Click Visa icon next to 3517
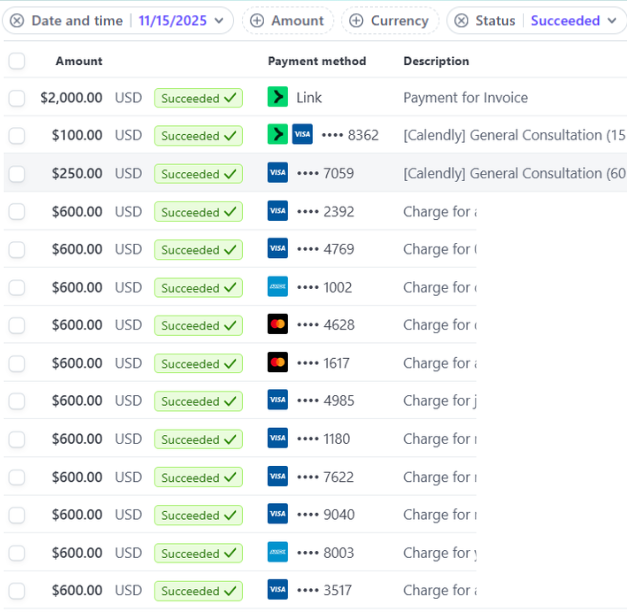 click(278, 589)
